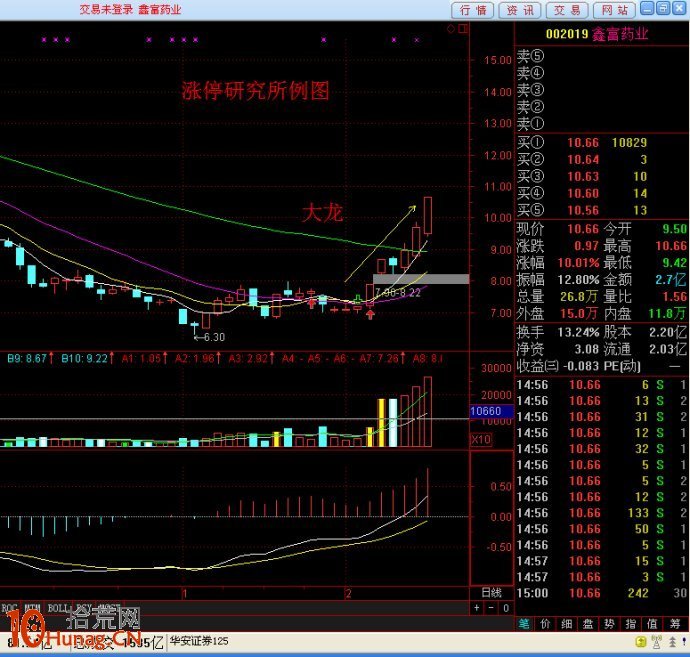
Task: Minimize the stock software window
Action: (647, 9)
